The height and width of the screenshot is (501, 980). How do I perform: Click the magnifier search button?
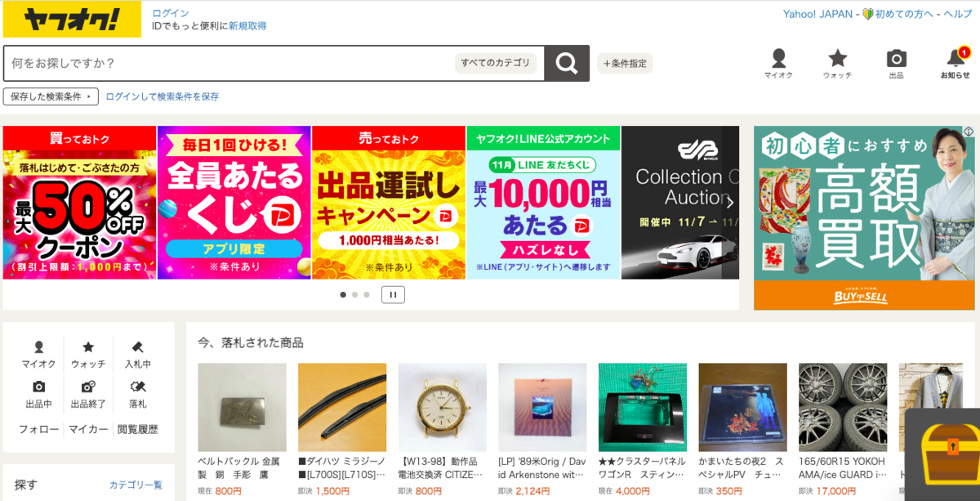click(567, 63)
